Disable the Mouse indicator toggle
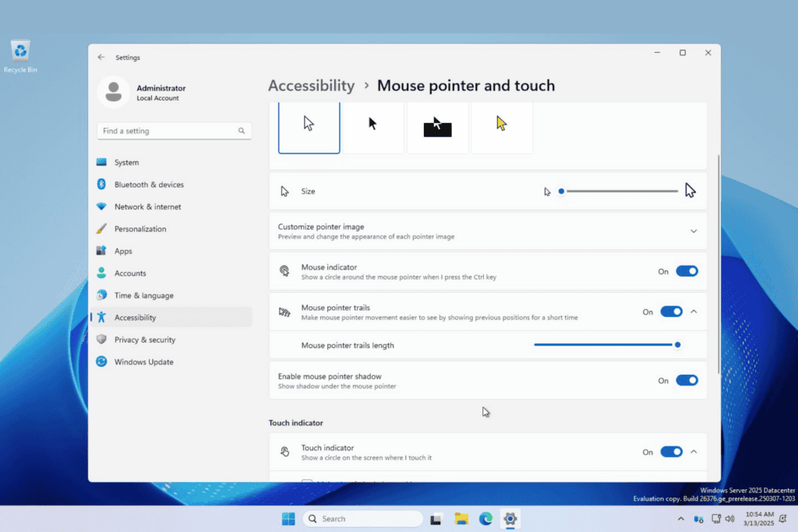This screenshot has width=798, height=532. point(687,270)
